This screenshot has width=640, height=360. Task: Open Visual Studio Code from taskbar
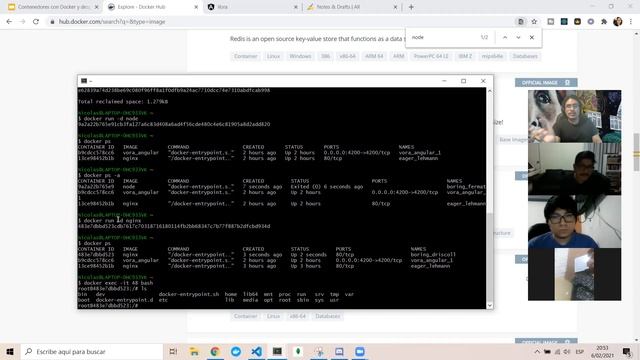coord(256,351)
